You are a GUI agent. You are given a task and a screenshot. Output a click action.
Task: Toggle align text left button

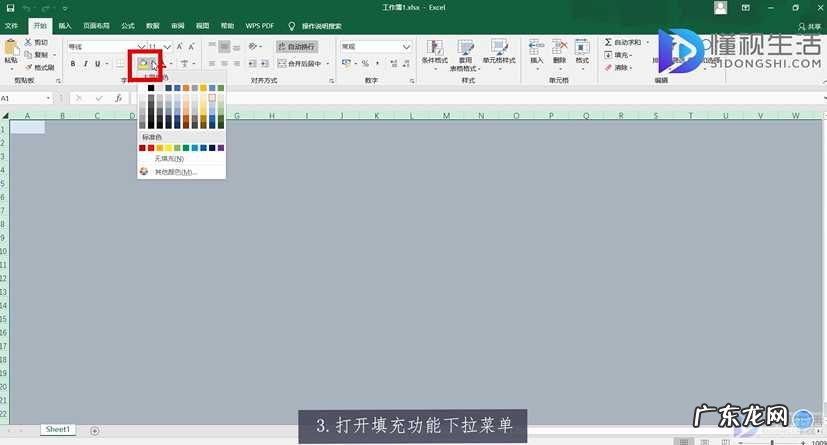(x=212, y=64)
